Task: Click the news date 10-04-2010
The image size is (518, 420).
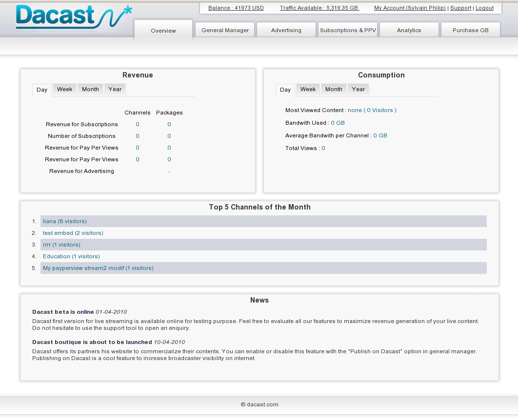Action: pyautogui.click(x=169, y=342)
